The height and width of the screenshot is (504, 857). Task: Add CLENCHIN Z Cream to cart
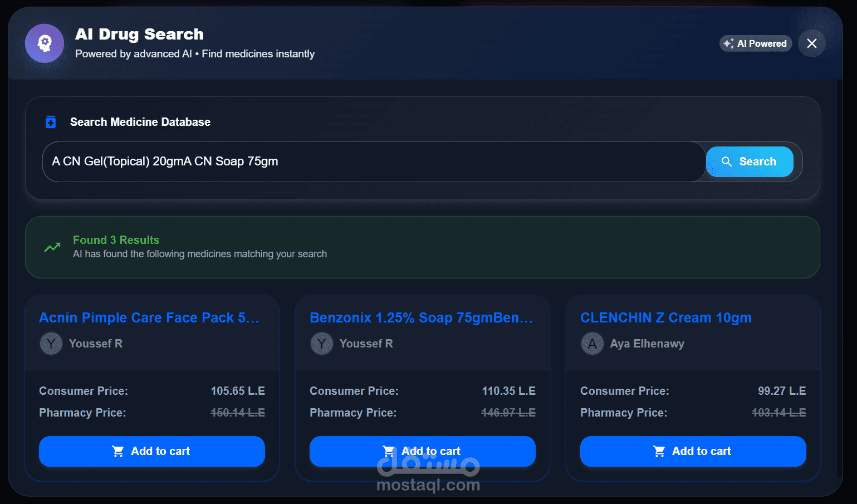point(693,451)
